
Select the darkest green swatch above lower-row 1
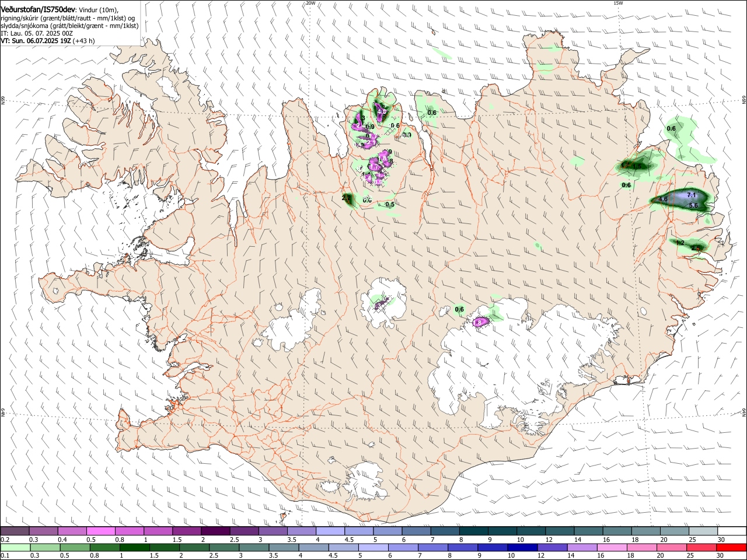pos(135,547)
